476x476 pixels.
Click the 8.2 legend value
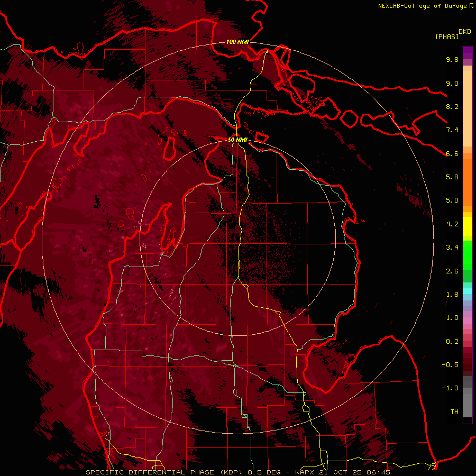coord(452,106)
